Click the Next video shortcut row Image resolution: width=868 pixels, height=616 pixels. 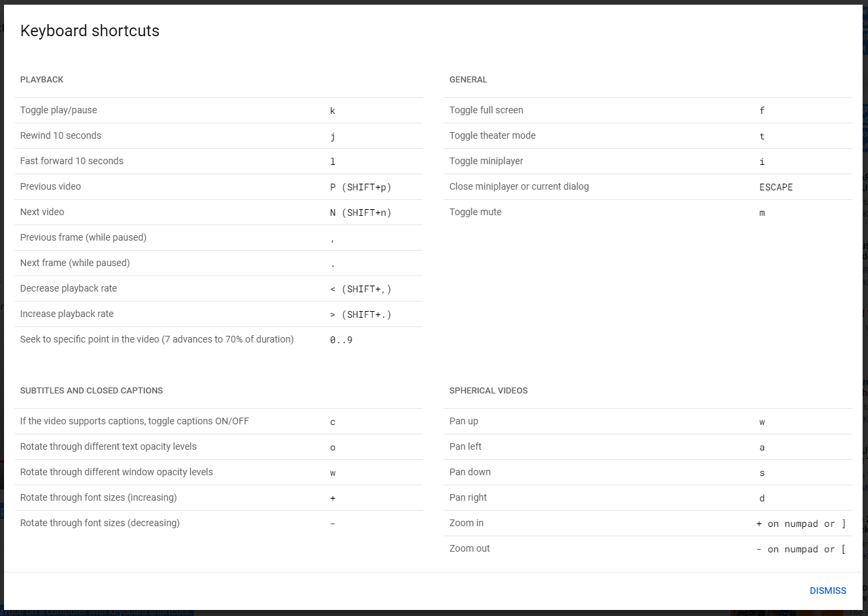coord(219,212)
